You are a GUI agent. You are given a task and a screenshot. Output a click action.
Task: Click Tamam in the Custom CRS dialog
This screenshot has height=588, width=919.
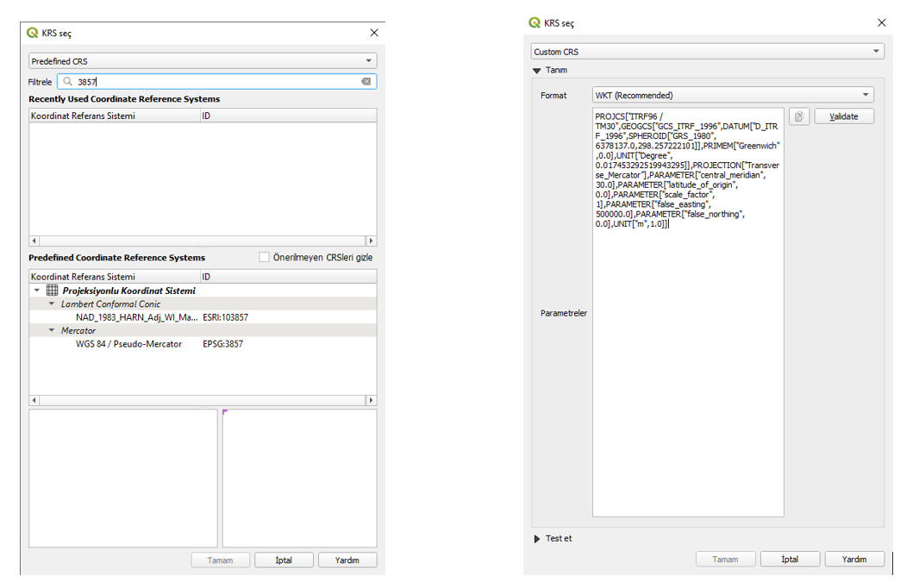pyautogui.click(x=725, y=560)
